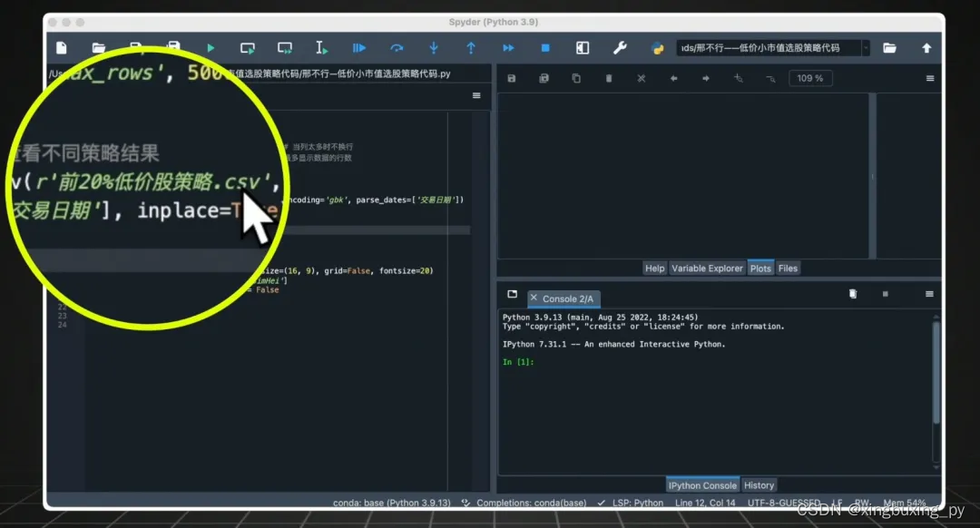
Task: Select the Plots tab
Action: pyautogui.click(x=760, y=268)
